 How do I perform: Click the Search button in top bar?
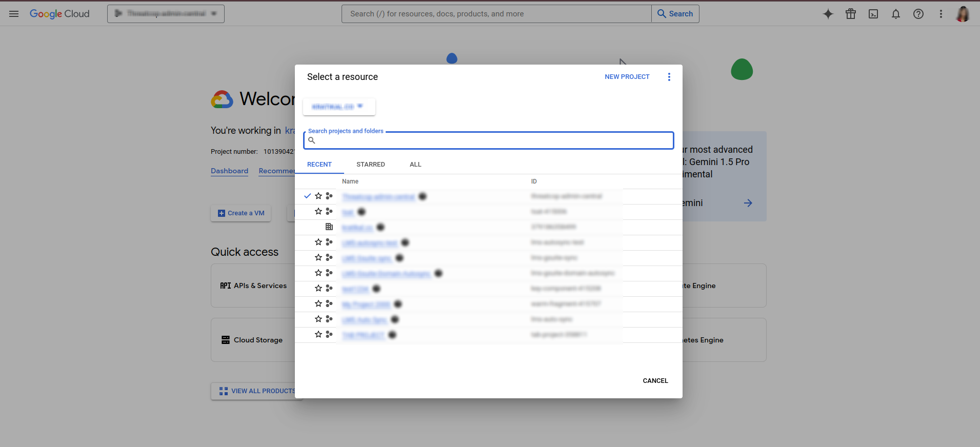click(x=675, y=14)
